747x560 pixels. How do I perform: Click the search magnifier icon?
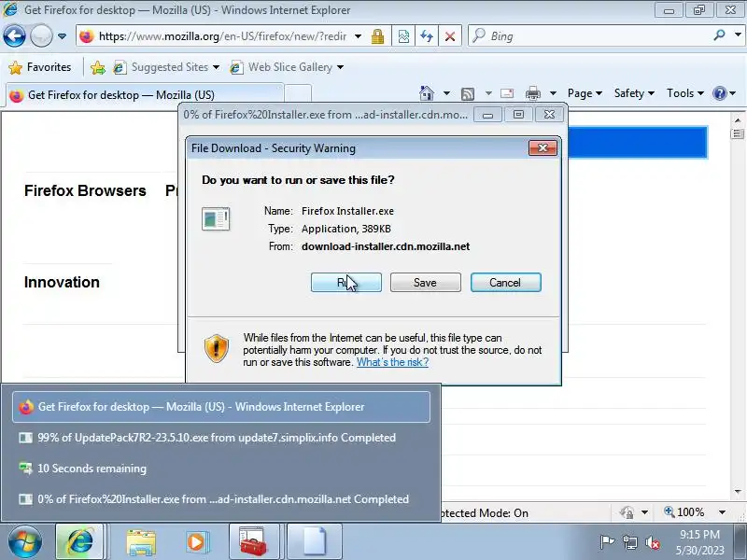[x=719, y=35]
